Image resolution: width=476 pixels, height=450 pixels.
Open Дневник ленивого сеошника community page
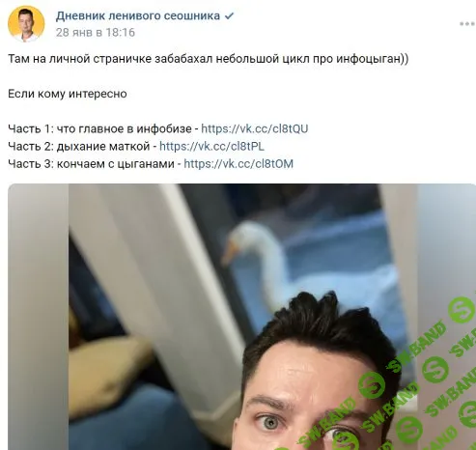click(x=138, y=15)
